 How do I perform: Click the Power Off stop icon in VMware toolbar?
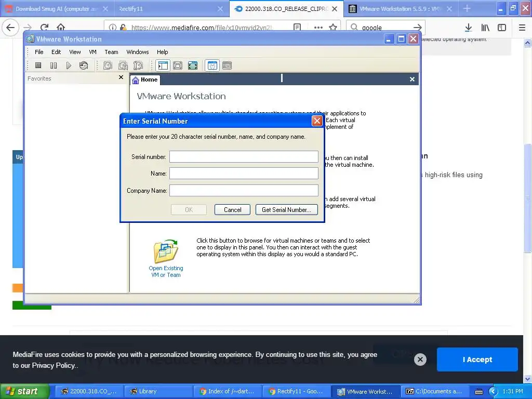coord(38,65)
